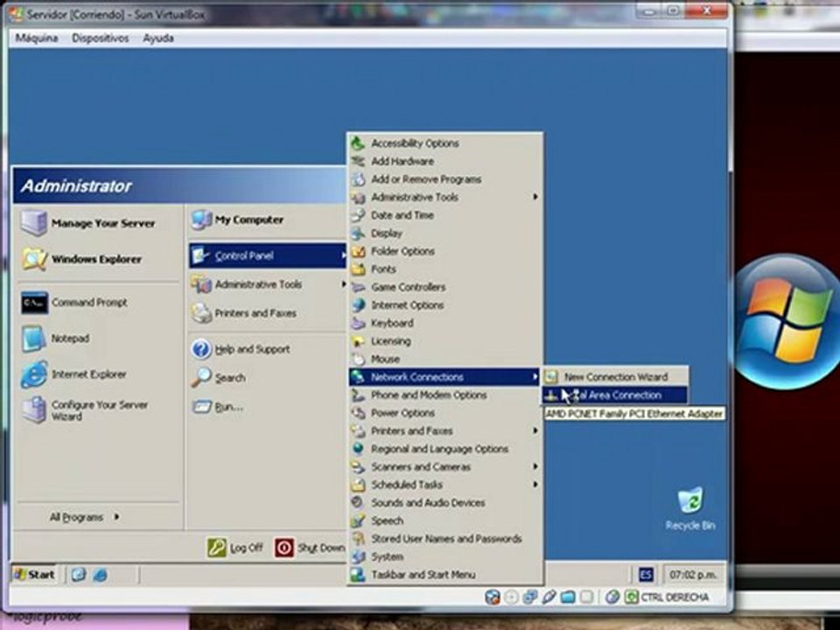
Task: Open Folder Options
Action: (445, 251)
